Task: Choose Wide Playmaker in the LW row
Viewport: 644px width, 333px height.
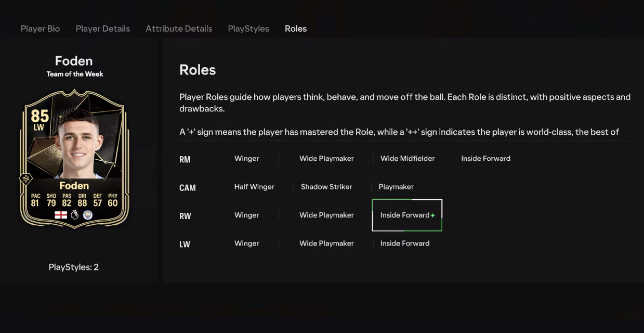Action: pos(326,243)
